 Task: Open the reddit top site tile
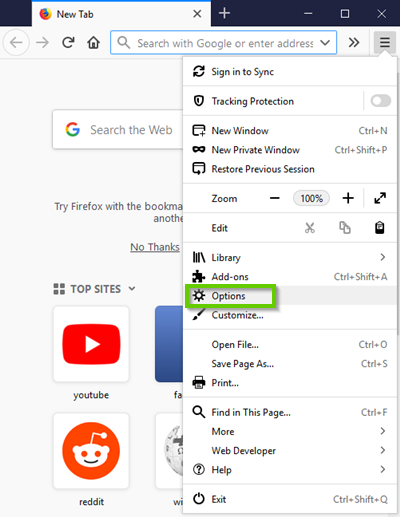(91, 451)
